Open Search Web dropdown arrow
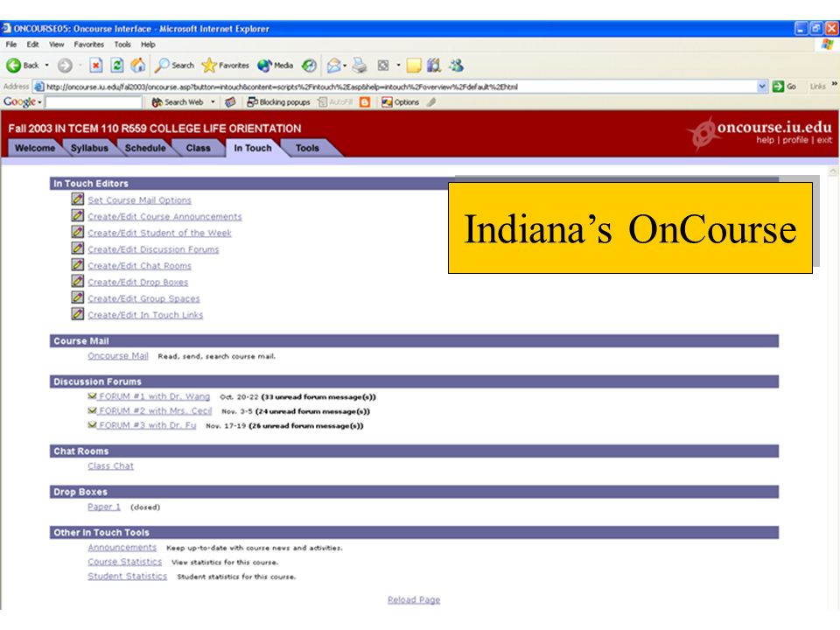840x630 pixels. point(213,101)
